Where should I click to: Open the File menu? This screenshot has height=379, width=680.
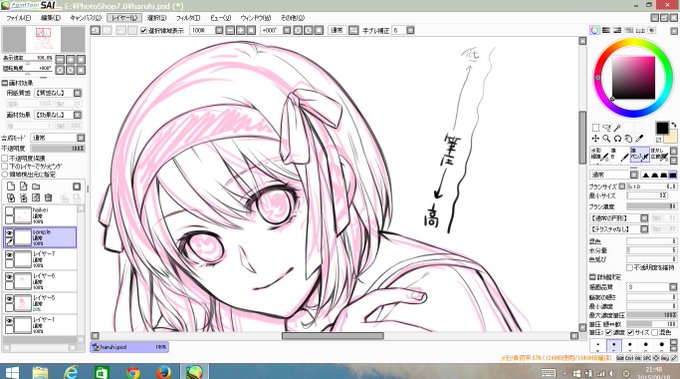(18, 18)
